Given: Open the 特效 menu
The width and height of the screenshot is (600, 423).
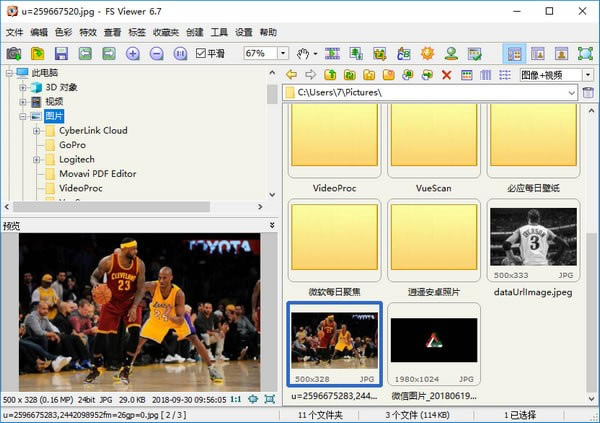Looking at the screenshot, I should tap(89, 32).
